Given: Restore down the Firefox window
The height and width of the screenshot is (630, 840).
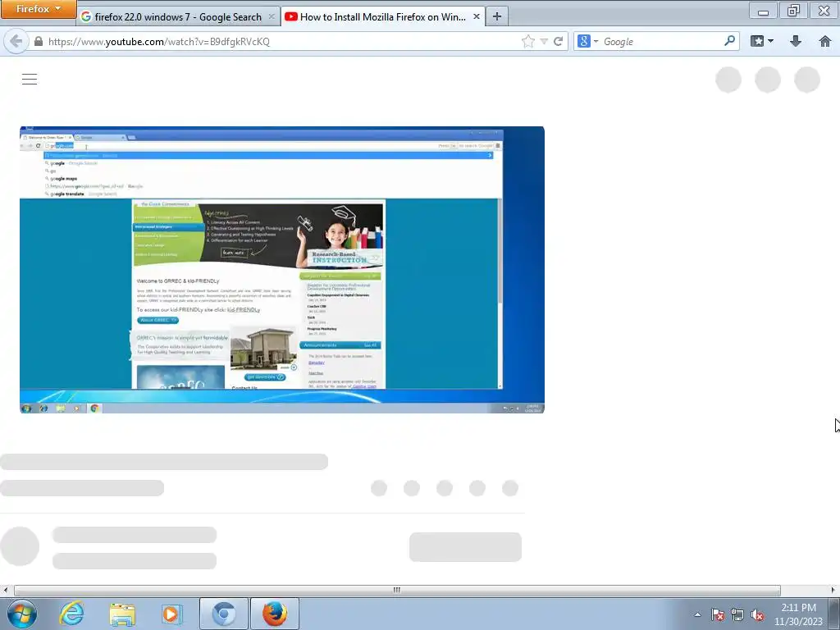Looking at the screenshot, I should coord(793,10).
